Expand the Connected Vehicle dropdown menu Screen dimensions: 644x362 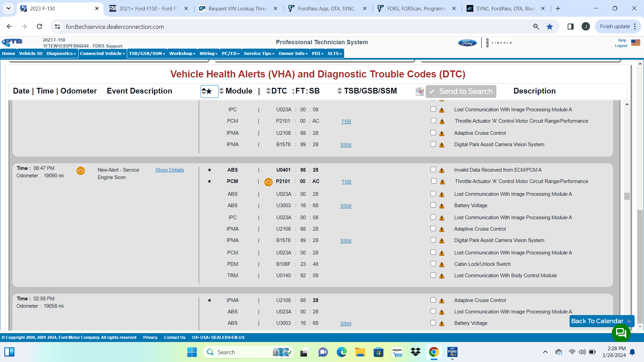[102, 54]
